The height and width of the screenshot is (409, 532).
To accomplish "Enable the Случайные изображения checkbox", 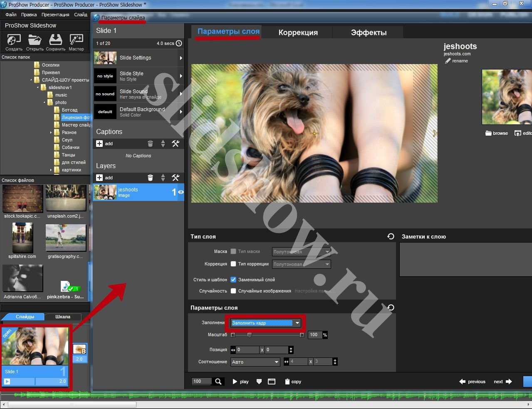I will tap(233, 291).
